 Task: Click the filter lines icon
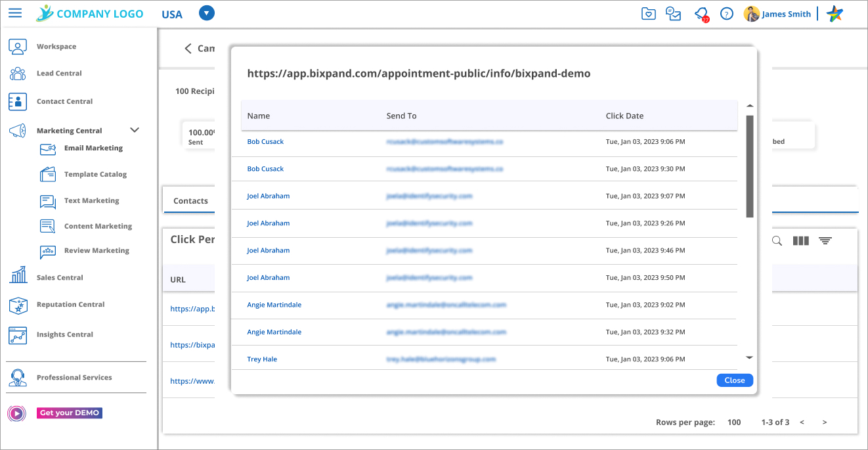pos(825,241)
